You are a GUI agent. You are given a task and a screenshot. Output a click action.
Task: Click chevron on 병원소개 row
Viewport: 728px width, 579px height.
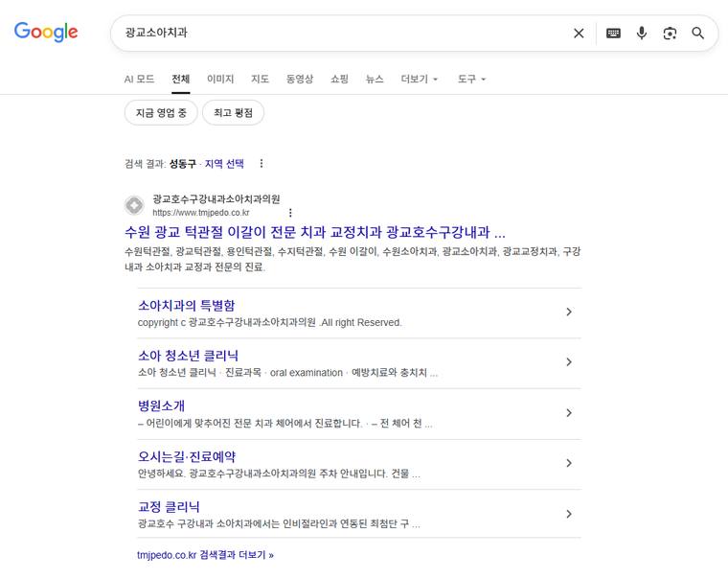(x=569, y=412)
